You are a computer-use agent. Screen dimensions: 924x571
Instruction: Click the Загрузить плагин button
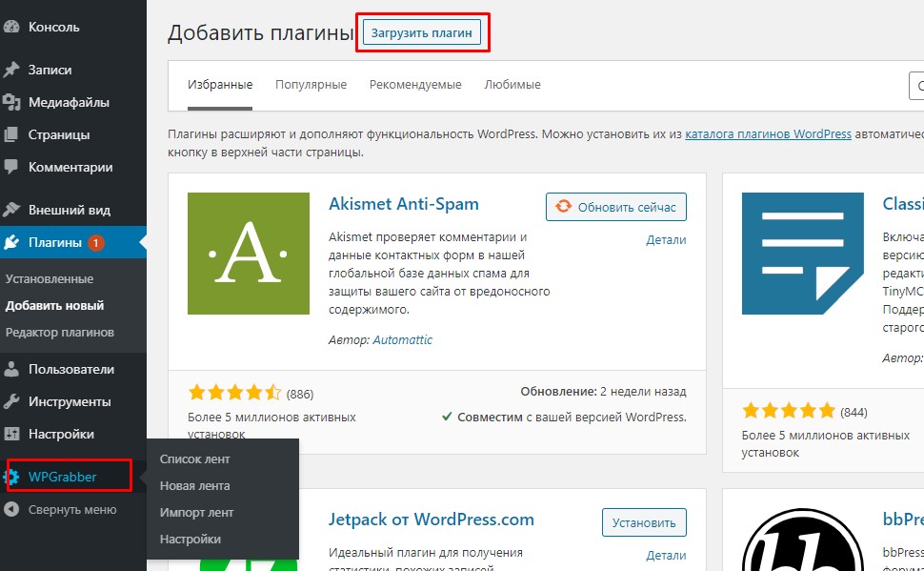(x=422, y=32)
